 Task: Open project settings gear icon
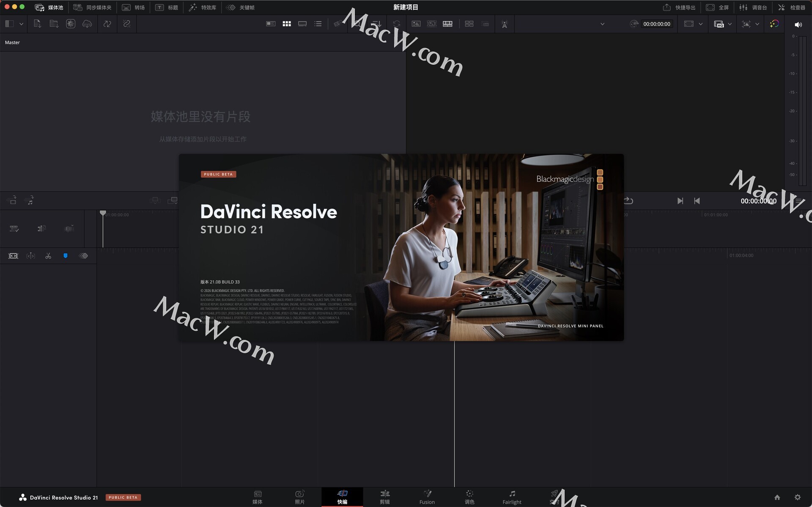(797, 497)
